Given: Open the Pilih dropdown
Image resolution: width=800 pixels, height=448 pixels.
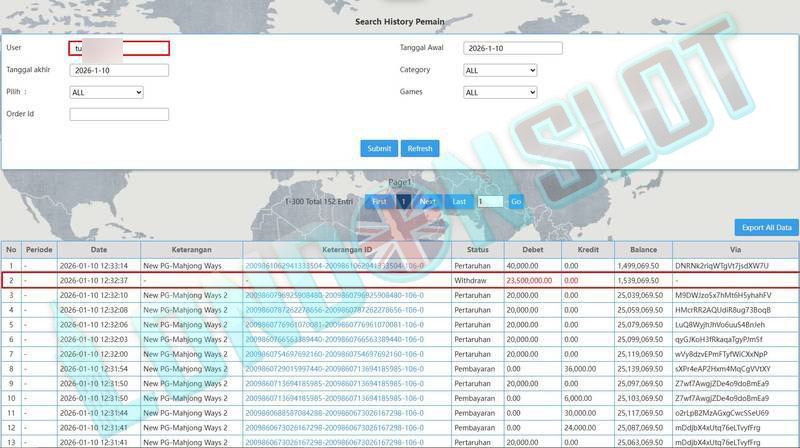Looking at the screenshot, I should click(106, 92).
